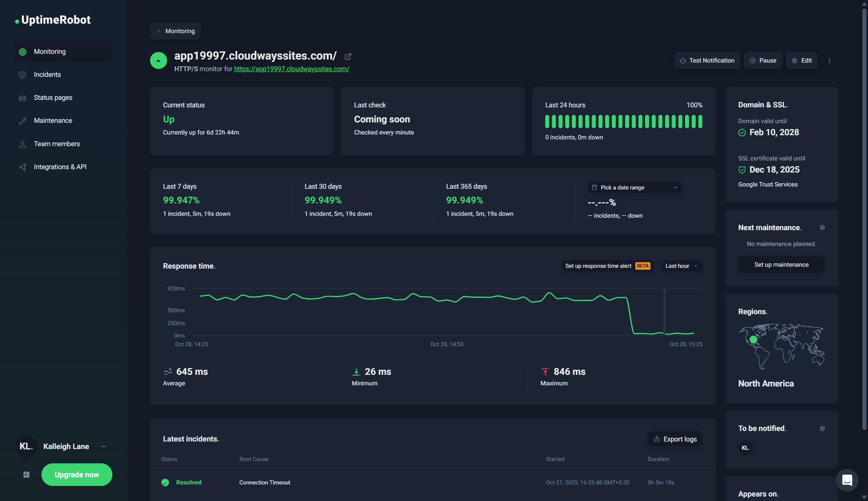
Task: Open the Pick a date range dropdown
Action: tap(634, 187)
